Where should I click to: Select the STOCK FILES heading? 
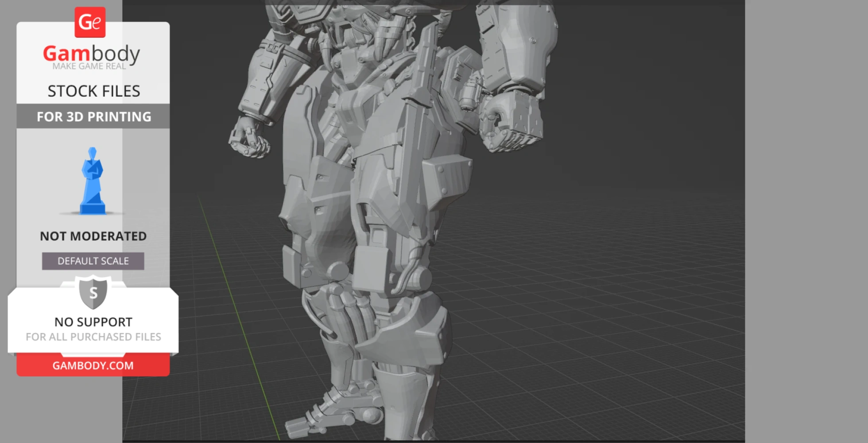pos(94,90)
